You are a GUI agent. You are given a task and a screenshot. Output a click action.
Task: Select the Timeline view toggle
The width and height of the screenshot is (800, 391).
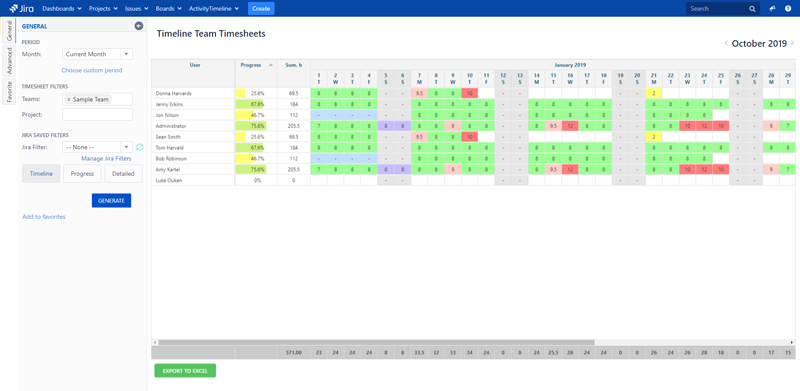click(x=41, y=174)
